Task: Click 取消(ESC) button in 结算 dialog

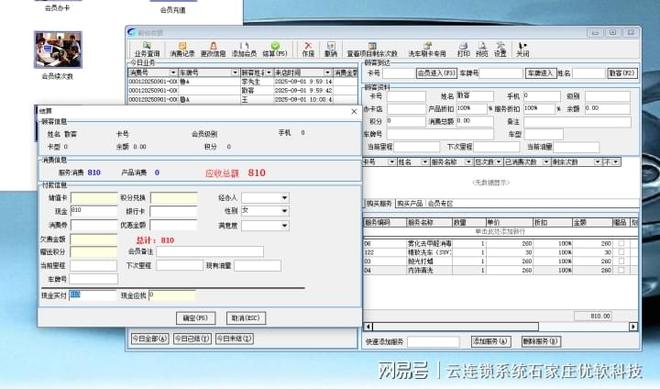Action: 246,318
